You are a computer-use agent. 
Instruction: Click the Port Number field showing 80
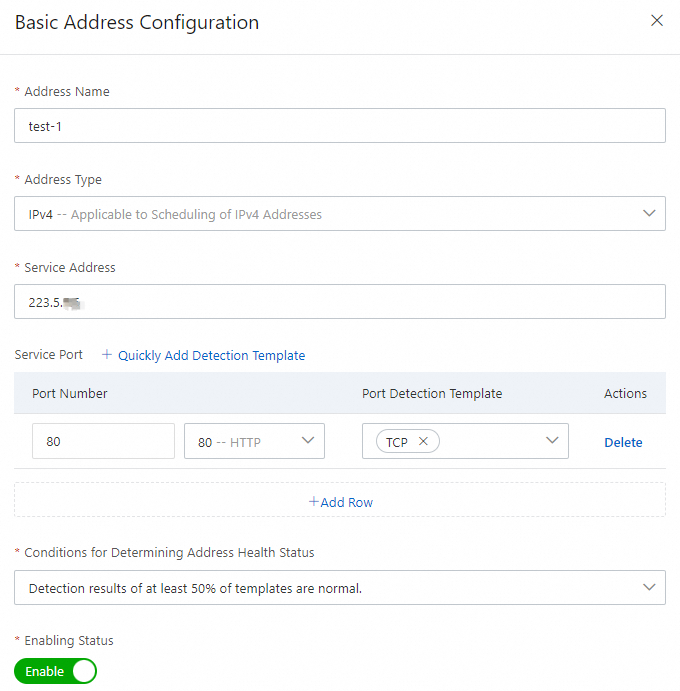[x=103, y=441]
